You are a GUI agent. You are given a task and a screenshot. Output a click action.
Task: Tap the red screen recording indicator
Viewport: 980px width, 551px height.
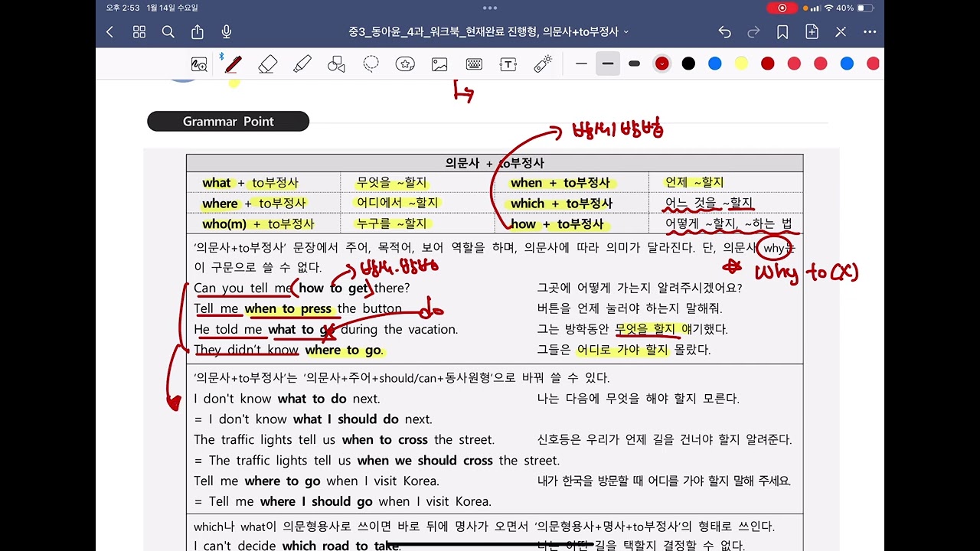pyautogui.click(x=782, y=8)
